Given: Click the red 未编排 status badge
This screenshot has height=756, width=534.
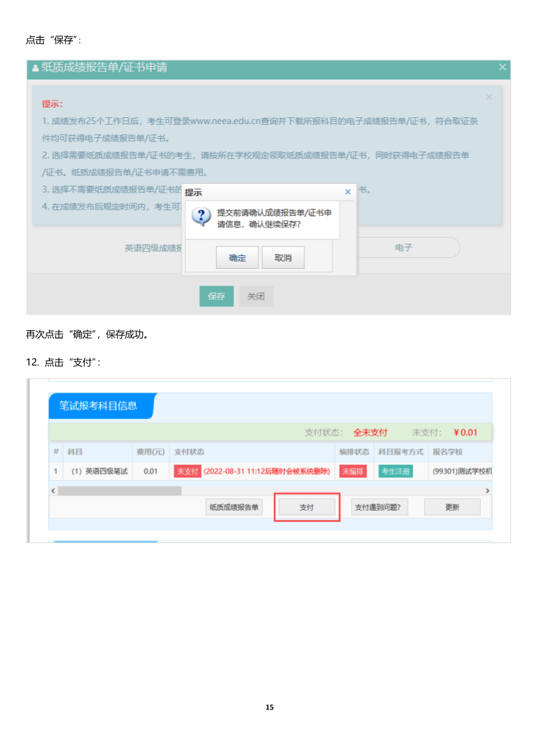Looking at the screenshot, I should click(353, 471).
